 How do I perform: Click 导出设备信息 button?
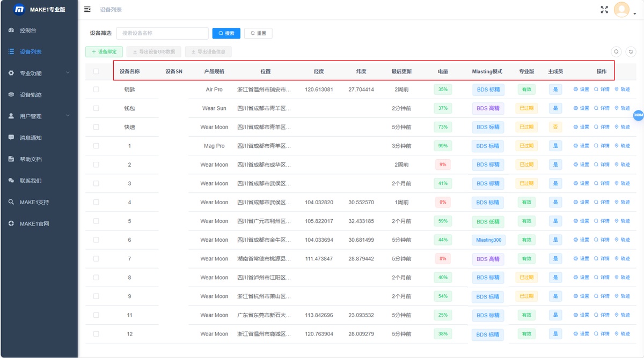click(x=208, y=52)
